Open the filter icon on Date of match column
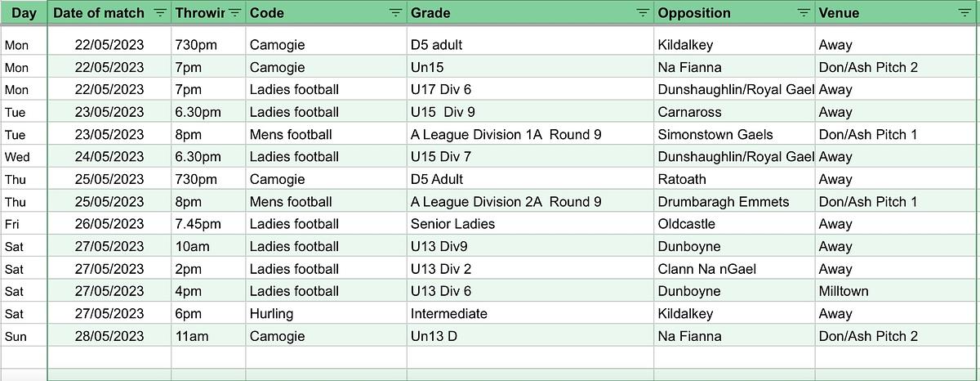 click(x=159, y=13)
